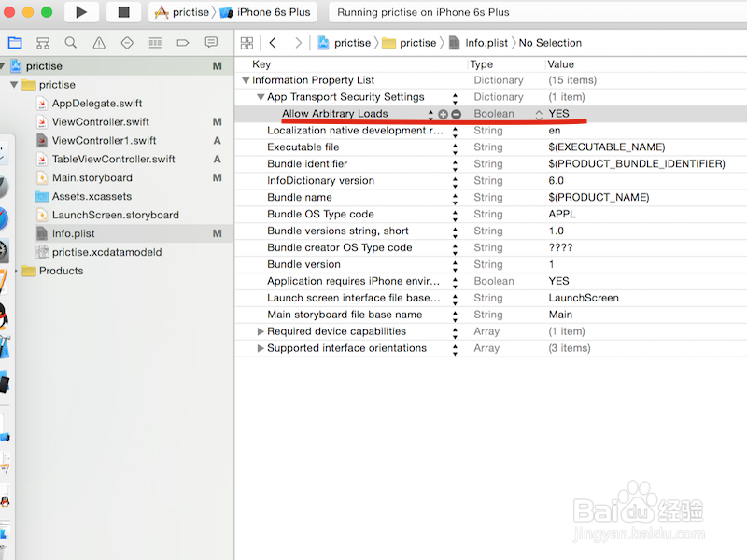Open key stepper for Bundle name
747x560 pixels.
pyautogui.click(x=455, y=198)
